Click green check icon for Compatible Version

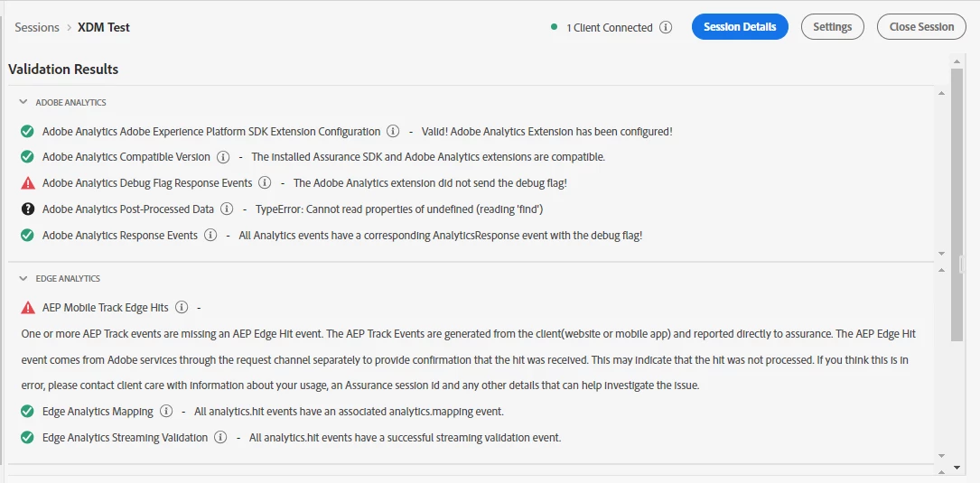click(x=27, y=157)
